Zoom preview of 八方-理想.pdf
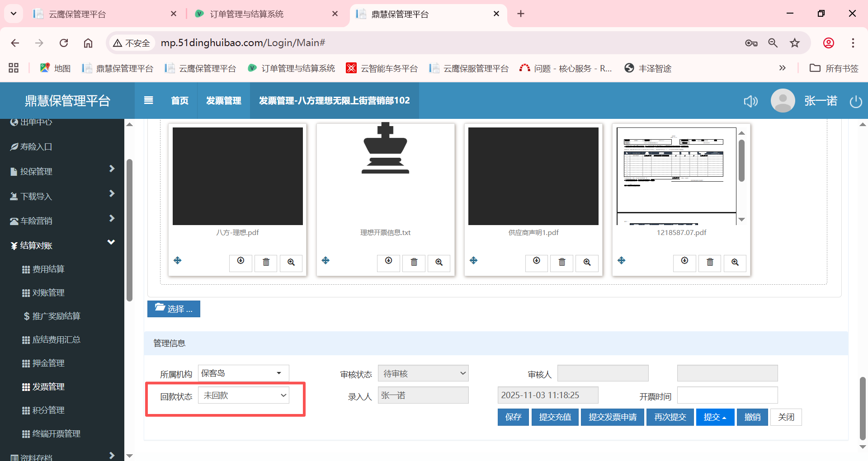The height and width of the screenshot is (461, 868). click(x=291, y=263)
